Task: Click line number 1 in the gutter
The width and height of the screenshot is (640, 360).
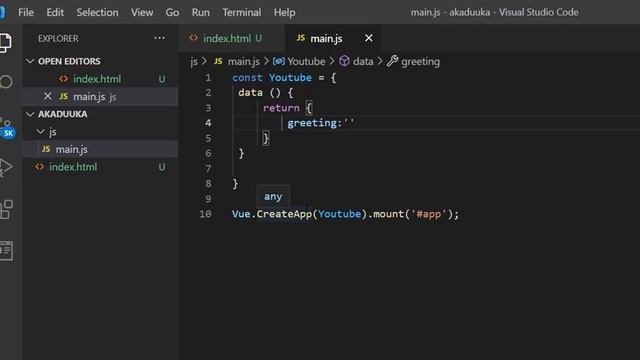Action: [208, 77]
